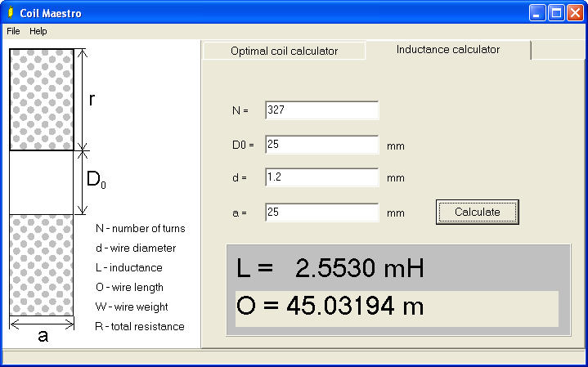Minimize the Coil Maestro window
Viewport: 588px width, 367px height.
(x=537, y=13)
